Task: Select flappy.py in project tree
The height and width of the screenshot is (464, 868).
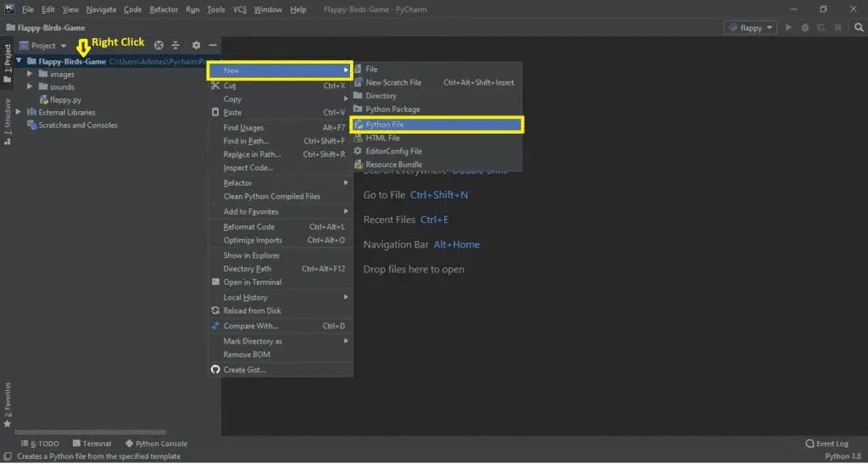Action: point(64,99)
